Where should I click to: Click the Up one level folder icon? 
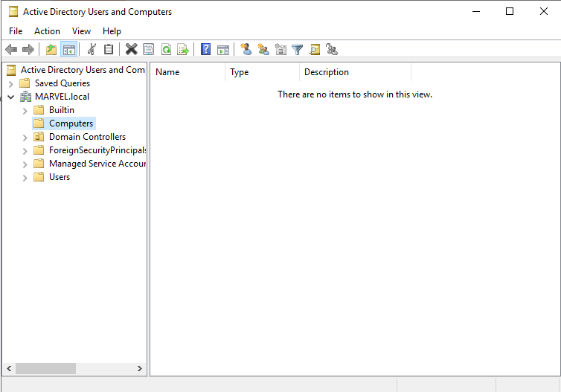[x=51, y=50]
